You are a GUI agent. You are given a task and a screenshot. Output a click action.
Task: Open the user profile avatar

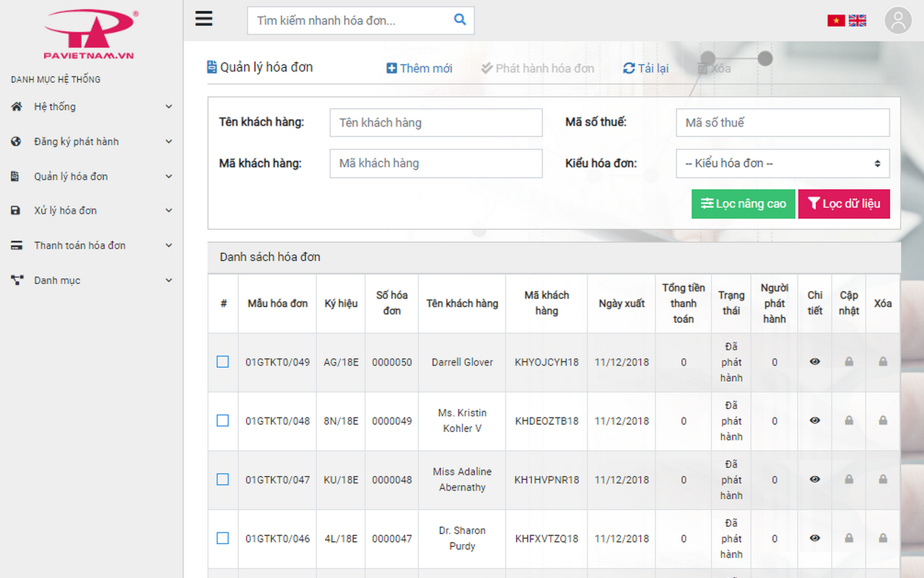[898, 20]
